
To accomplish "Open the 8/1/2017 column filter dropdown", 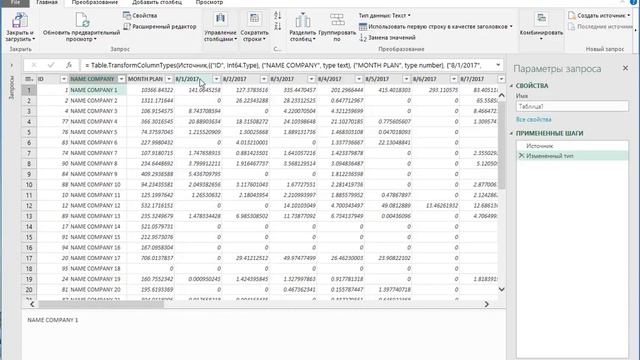I will [x=216, y=79].
